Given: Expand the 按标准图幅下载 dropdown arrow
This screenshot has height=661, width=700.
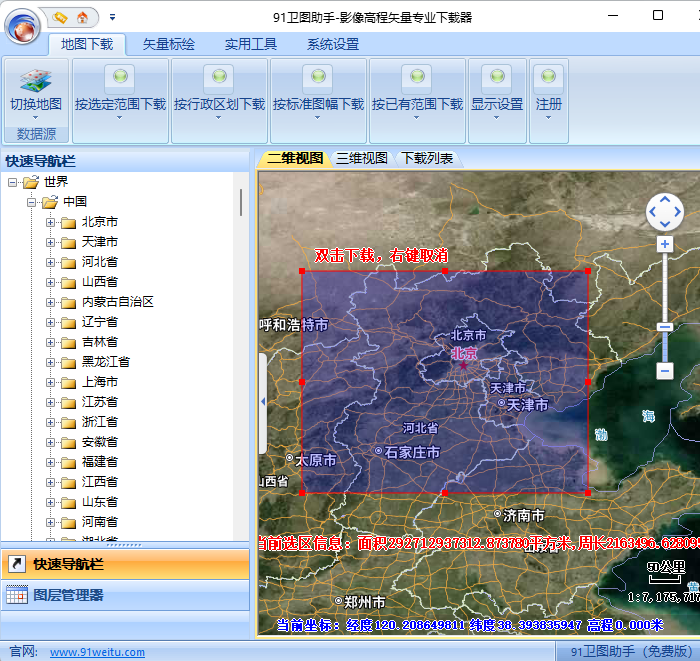Looking at the screenshot, I should [317, 118].
